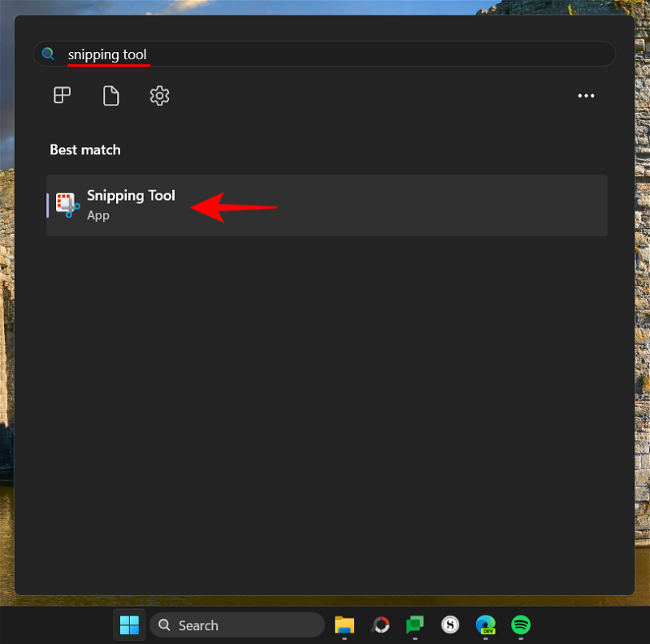Open Microsoft Edge Dev from taskbar
Screen dimensions: 650x644
[x=485, y=625]
